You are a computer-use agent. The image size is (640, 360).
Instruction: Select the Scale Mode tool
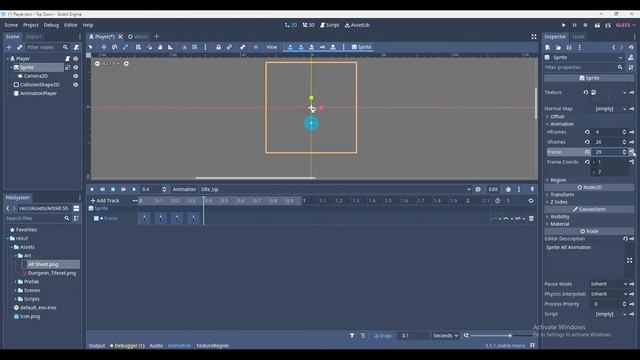[125, 47]
